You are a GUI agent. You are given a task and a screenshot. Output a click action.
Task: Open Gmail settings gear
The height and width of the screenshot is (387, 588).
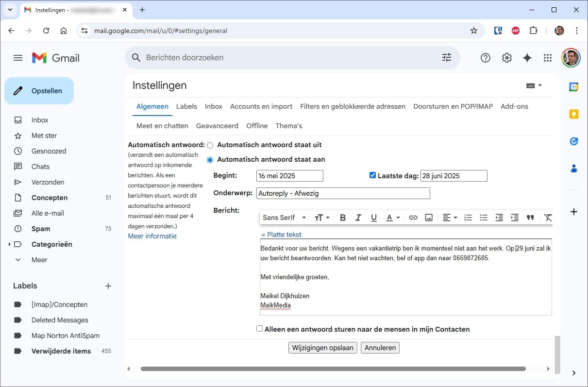click(507, 58)
